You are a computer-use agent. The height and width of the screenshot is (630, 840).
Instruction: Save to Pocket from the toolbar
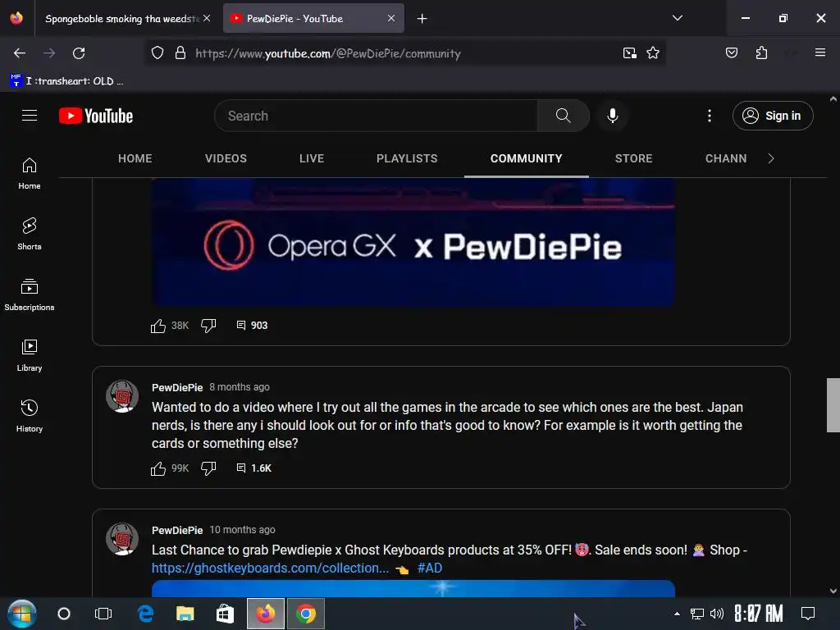point(732,52)
